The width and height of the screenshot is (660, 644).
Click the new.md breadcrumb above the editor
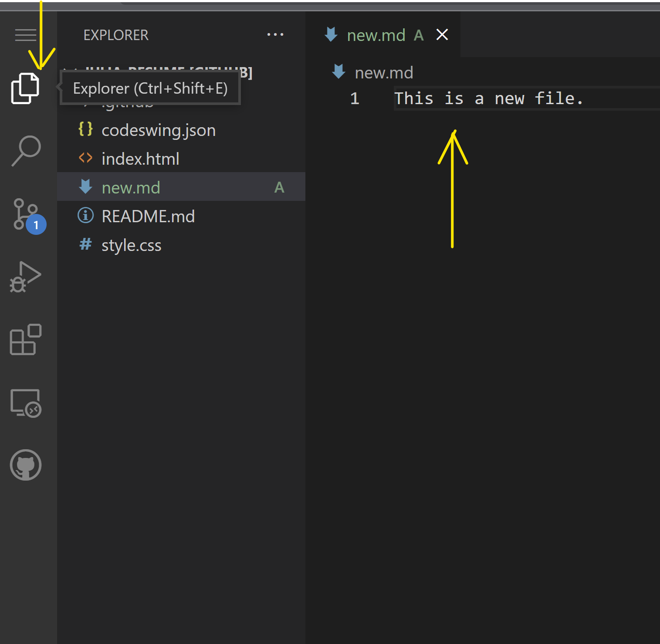click(384, 72)
